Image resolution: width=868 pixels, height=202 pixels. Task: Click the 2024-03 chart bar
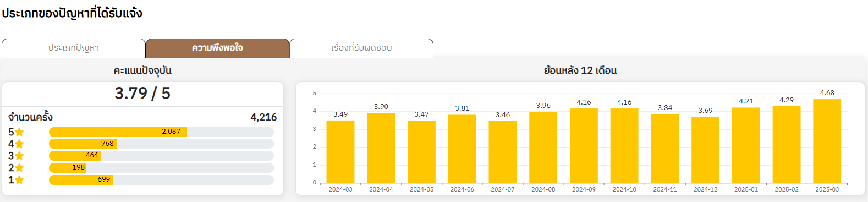340,151
